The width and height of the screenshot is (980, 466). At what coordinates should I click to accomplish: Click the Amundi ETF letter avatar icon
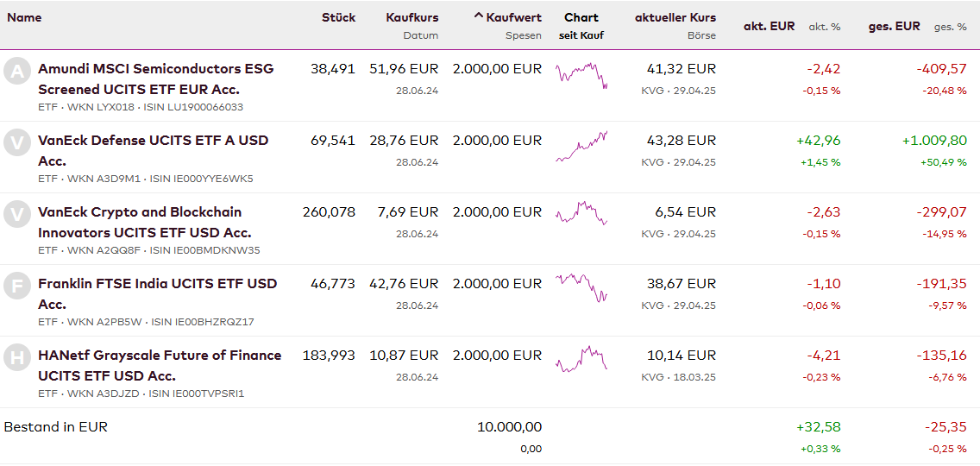point(17,72)
